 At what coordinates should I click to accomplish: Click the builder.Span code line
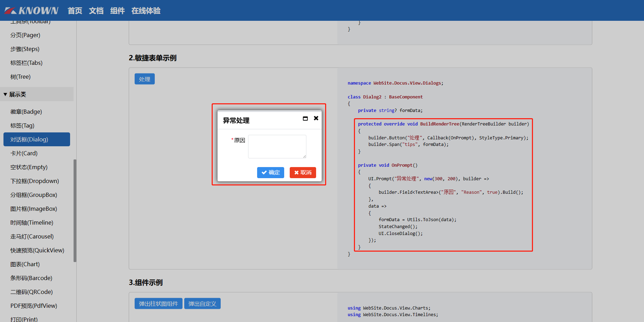[x=408, y=144]
